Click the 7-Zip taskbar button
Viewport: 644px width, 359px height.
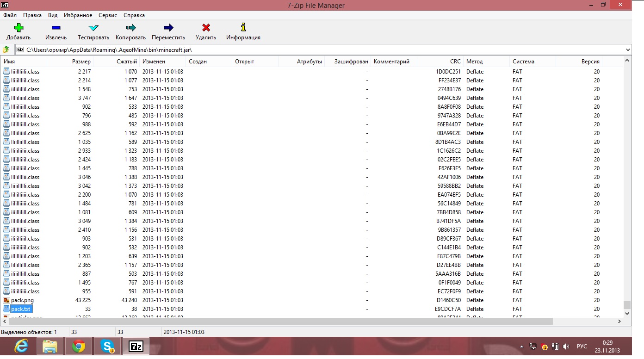136,346
